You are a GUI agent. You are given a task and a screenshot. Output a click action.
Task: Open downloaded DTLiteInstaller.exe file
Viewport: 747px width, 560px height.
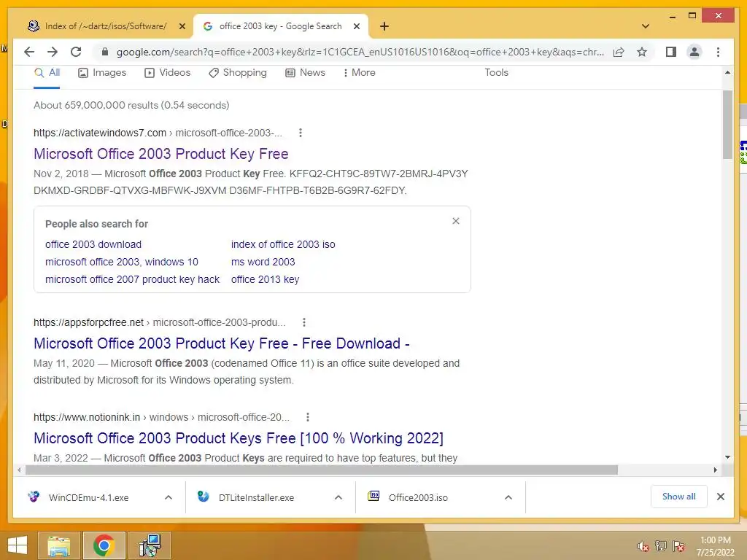(x=256, y=497)
